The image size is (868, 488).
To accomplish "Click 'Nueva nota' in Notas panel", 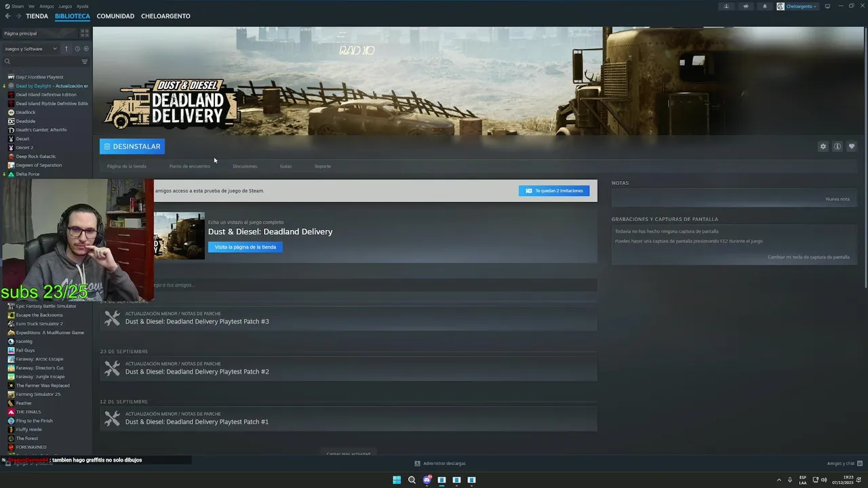I will [x=837, y=199].
